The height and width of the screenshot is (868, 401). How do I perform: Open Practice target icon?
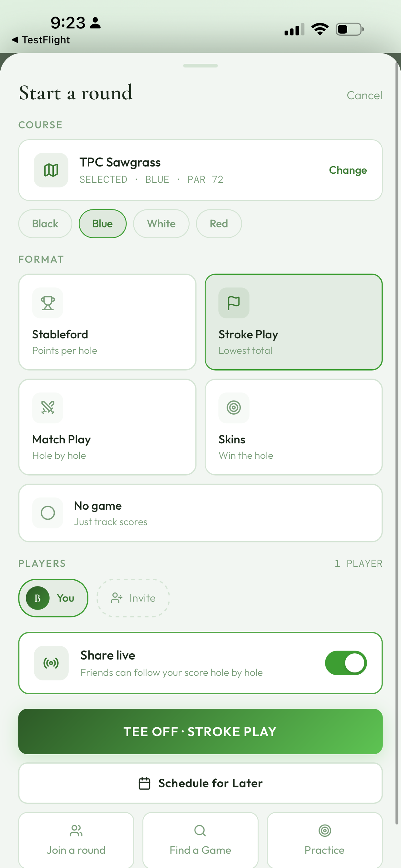pyautogui.click(x=324, y=831)
